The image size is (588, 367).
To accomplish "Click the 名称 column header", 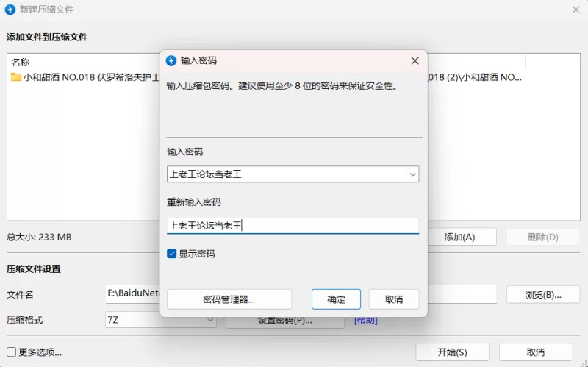I will pos(21,62).
